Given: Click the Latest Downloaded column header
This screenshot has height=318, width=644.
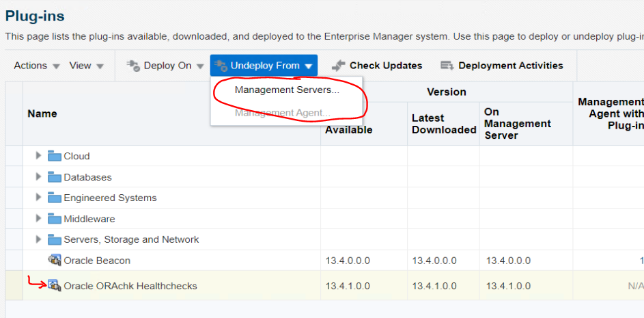Looking at the screenshot, I should [x=444, y=124].
